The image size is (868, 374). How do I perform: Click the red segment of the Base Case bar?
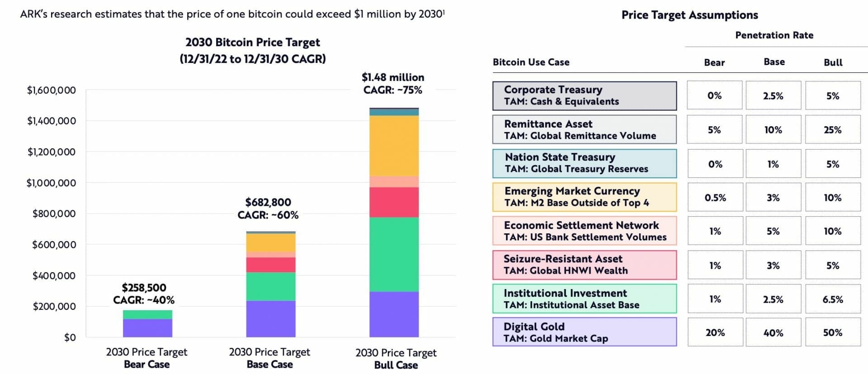270,265
